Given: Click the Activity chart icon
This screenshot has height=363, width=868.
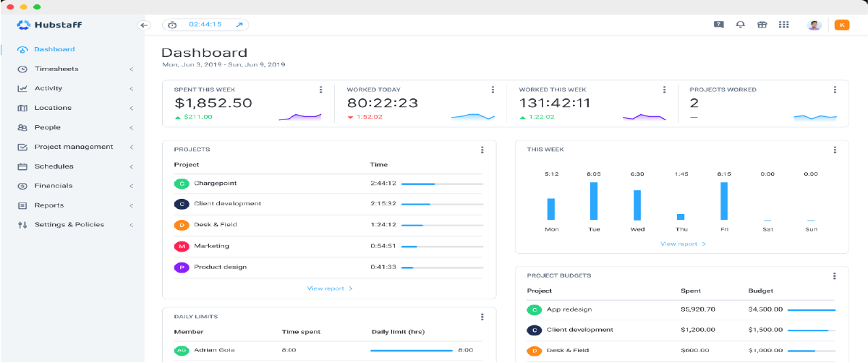Looking at the screenshot, I should [x=22, y=88].
